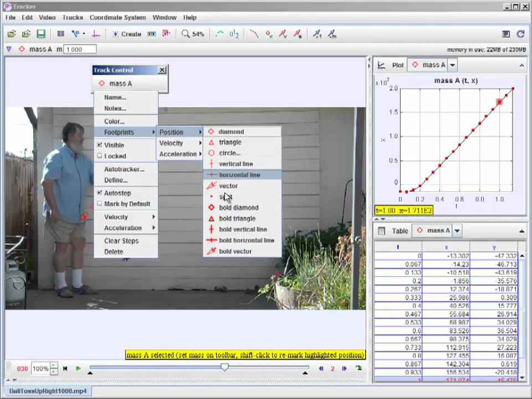
Task: Enable the Locked checkbox
Action: [100, 156]
